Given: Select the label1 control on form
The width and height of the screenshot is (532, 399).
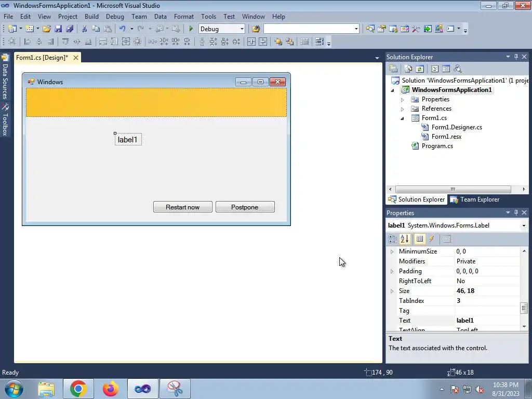Looking at the screenshot, I should coord(128,139).
